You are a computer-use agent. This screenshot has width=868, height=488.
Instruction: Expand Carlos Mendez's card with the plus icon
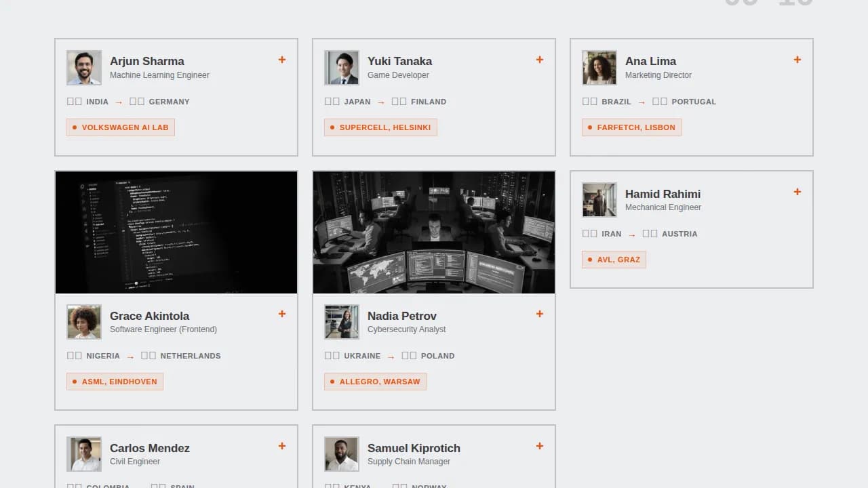click(282, 446)
